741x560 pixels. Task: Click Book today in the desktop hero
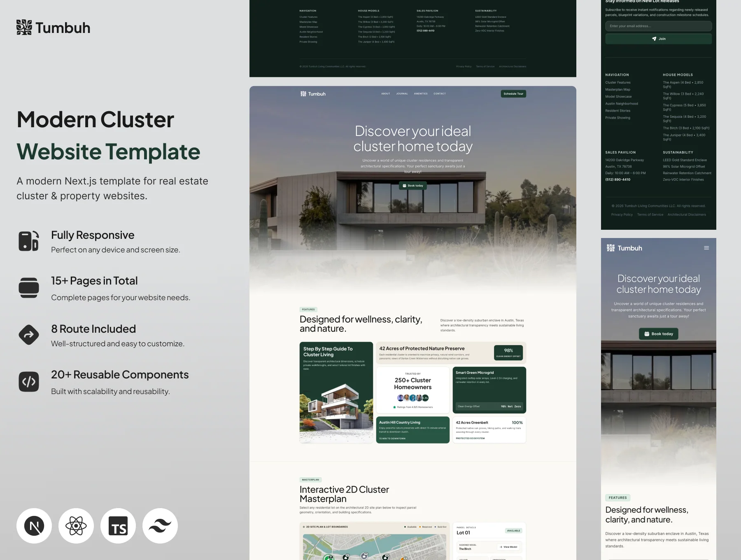413,186
